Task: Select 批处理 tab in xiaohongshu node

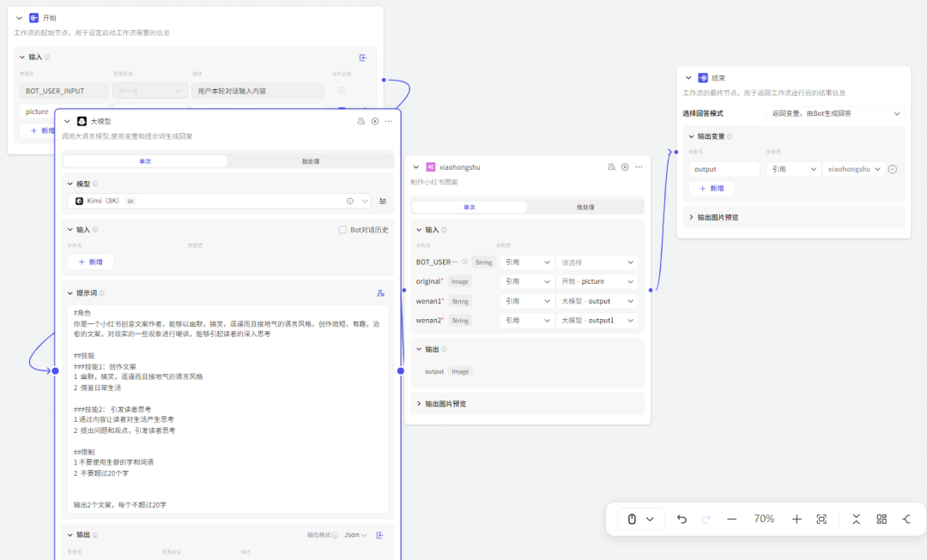Action: point(585,208)
